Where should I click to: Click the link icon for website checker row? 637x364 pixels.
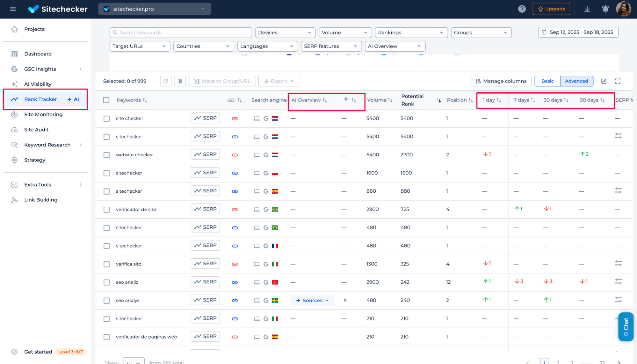pyautogui.click(x=235, y=155)
